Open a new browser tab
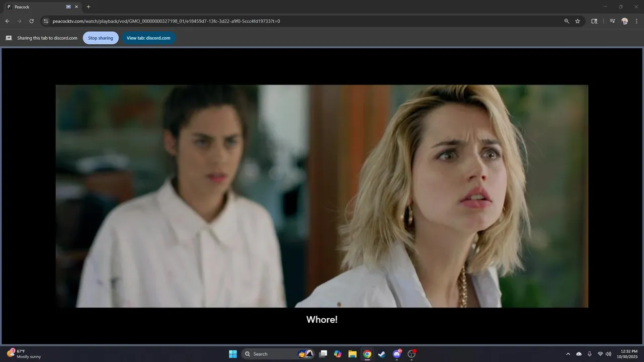This screenshot has height=362, width=644. pos(89,7)
